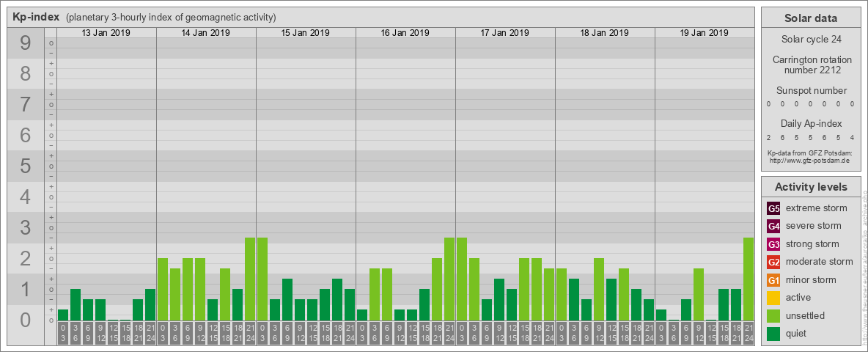Click the 'Kp-index' chart title
Image resolution: width=868 pixels, height=352 pixels.
36,17
